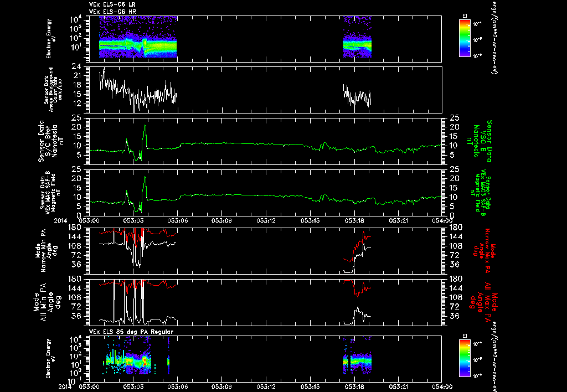Click '053:09' on the time axis under the MAG SAF-B panel
Screen dimensions: 567x392
pyautogui.click(x=221, y=220)
